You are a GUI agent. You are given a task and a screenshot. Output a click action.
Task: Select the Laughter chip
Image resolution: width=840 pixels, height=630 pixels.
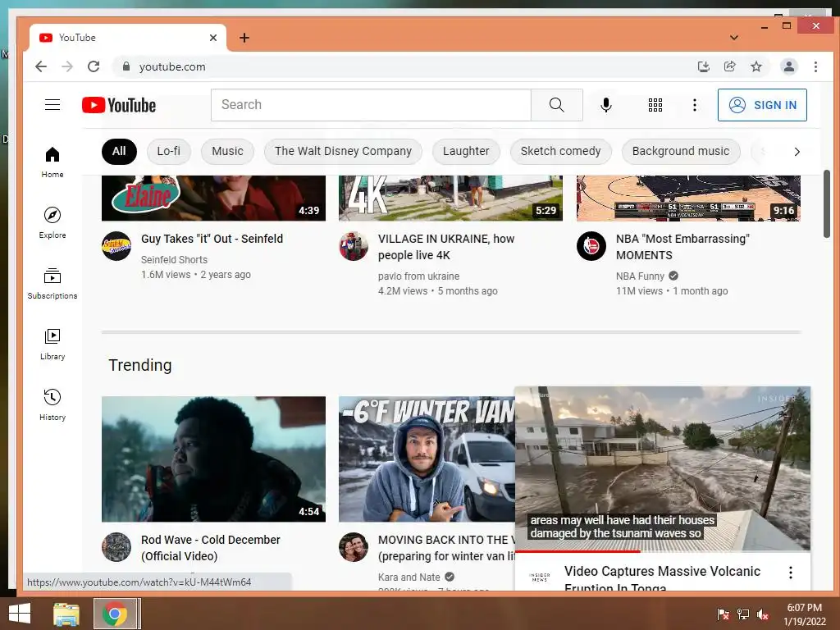pos(466,151)
